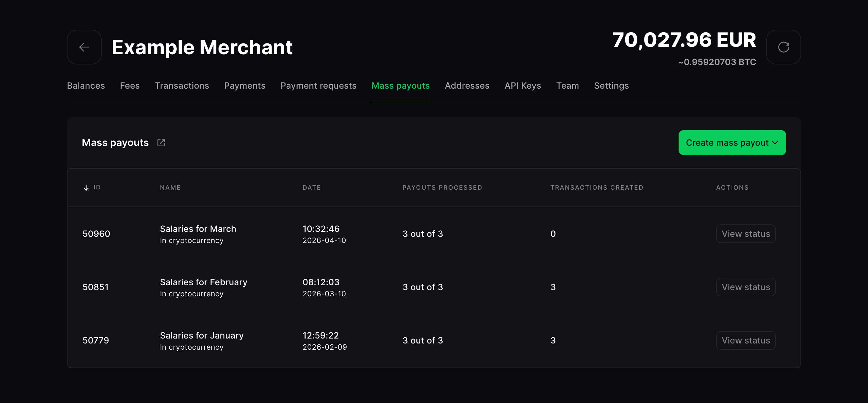Switch to the Balances tab
The width and height of the screenshot is (868, 403).
(x=86, y=86)
